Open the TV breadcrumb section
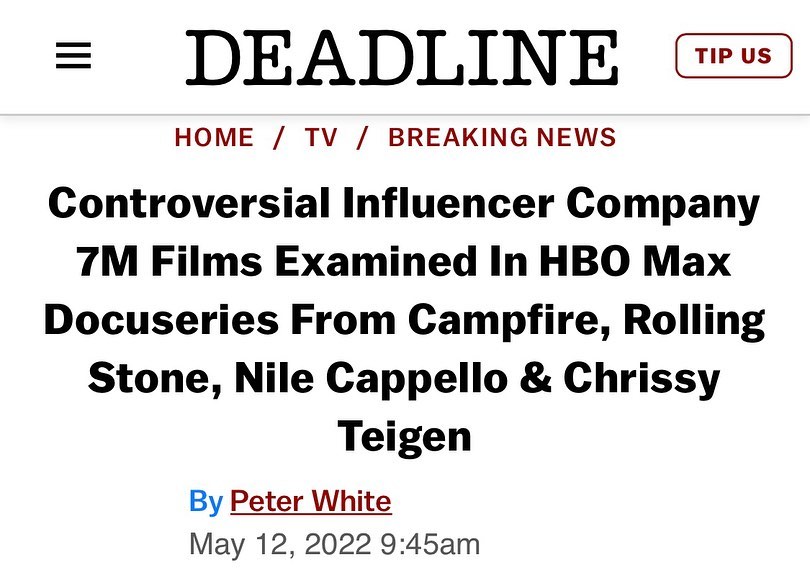Screen dimensions: 810x583 click(x=322, y=137)
